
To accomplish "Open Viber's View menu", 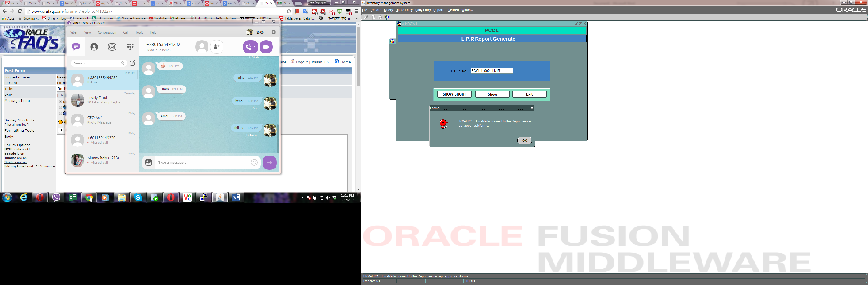I will pos(88,33).
